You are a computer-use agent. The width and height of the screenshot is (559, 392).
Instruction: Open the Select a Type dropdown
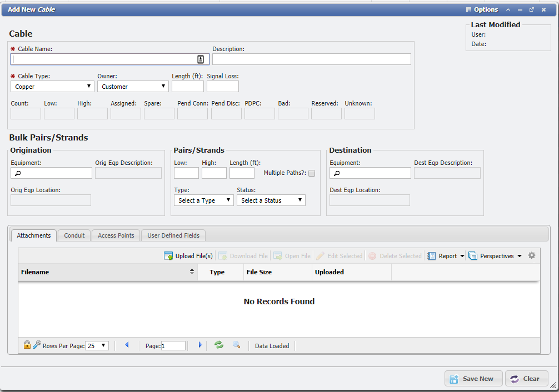[x=203, y=200]
